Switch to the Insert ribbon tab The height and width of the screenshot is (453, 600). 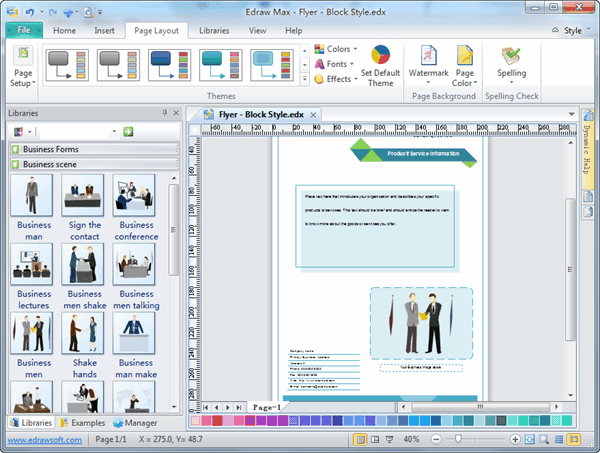[x=104, y=31]
